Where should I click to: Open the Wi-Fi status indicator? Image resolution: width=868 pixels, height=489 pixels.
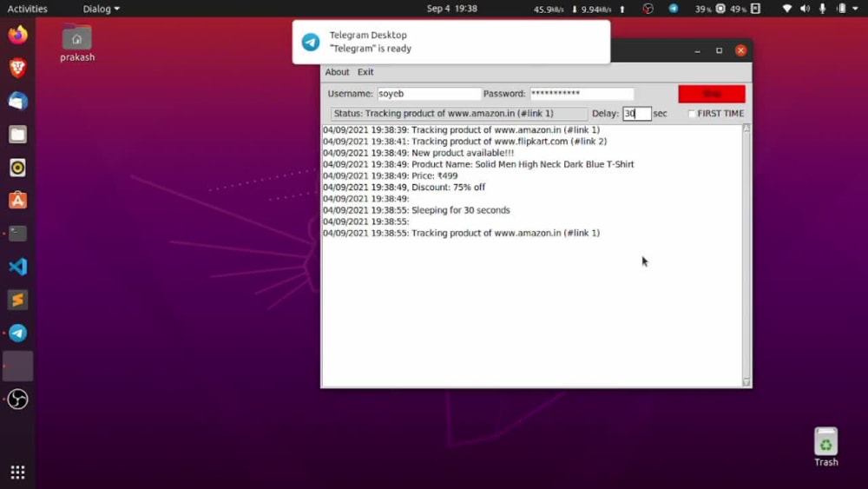pyautogui.click(x=786, y=9)
